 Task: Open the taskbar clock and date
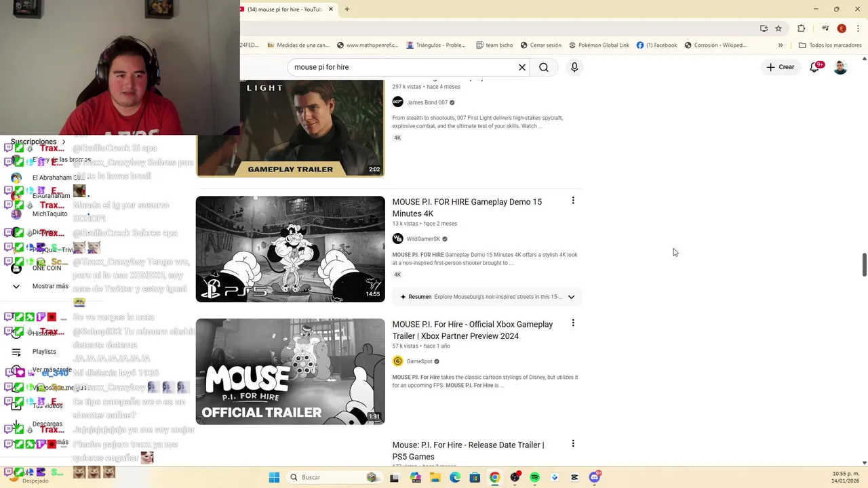(846, 477)
